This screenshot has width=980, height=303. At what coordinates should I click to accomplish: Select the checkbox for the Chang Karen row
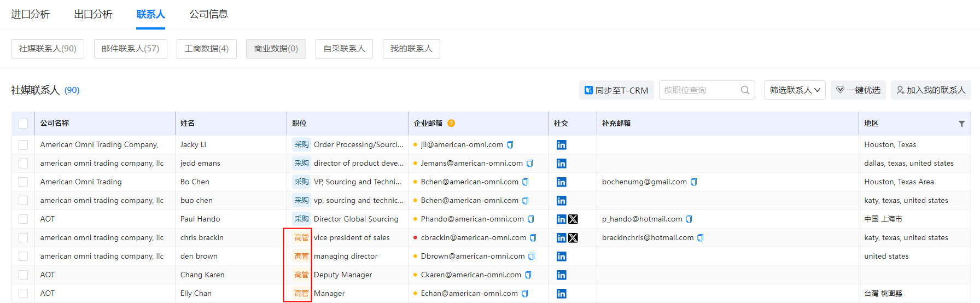point(23,275)
